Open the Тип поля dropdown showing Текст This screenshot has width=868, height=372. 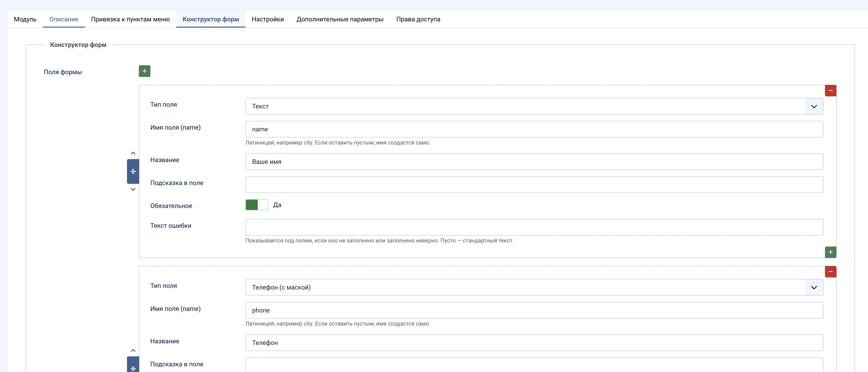pos(534,106)
